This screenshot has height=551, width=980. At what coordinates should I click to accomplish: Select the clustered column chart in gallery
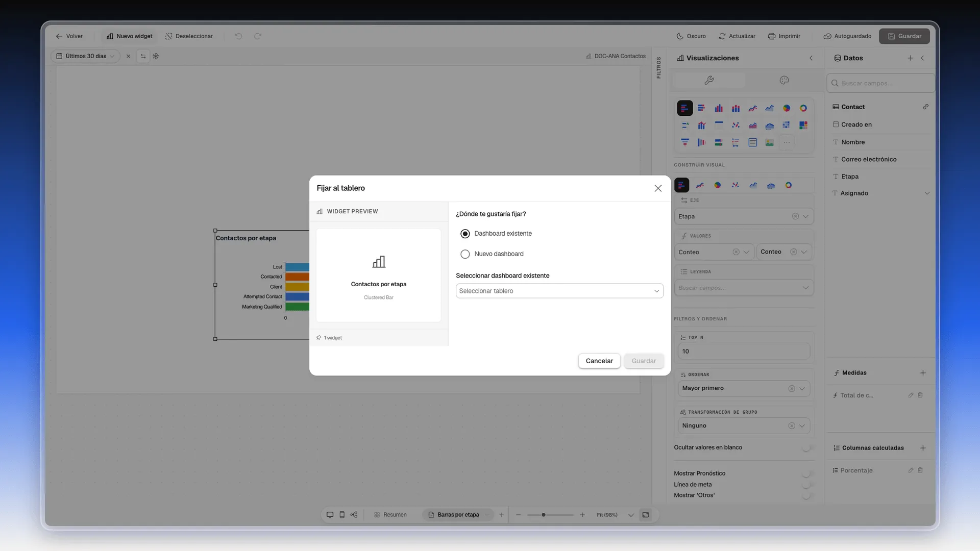tap(719, 108)
